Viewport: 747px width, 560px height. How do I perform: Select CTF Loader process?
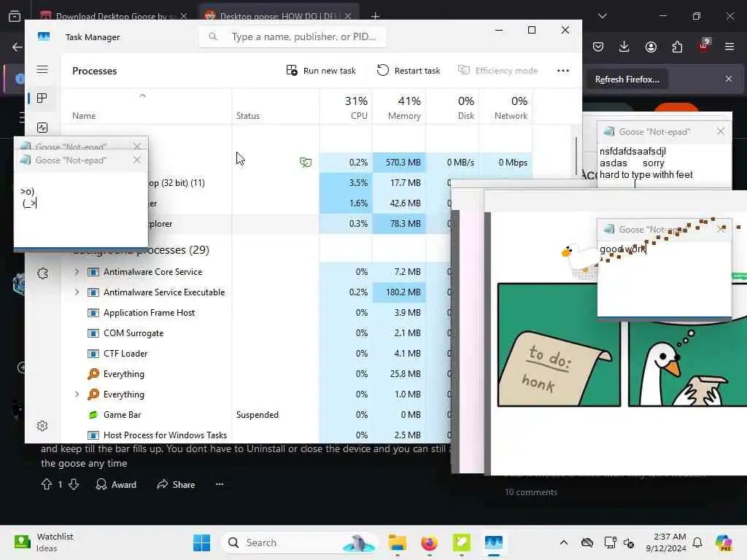pos(125,354)
